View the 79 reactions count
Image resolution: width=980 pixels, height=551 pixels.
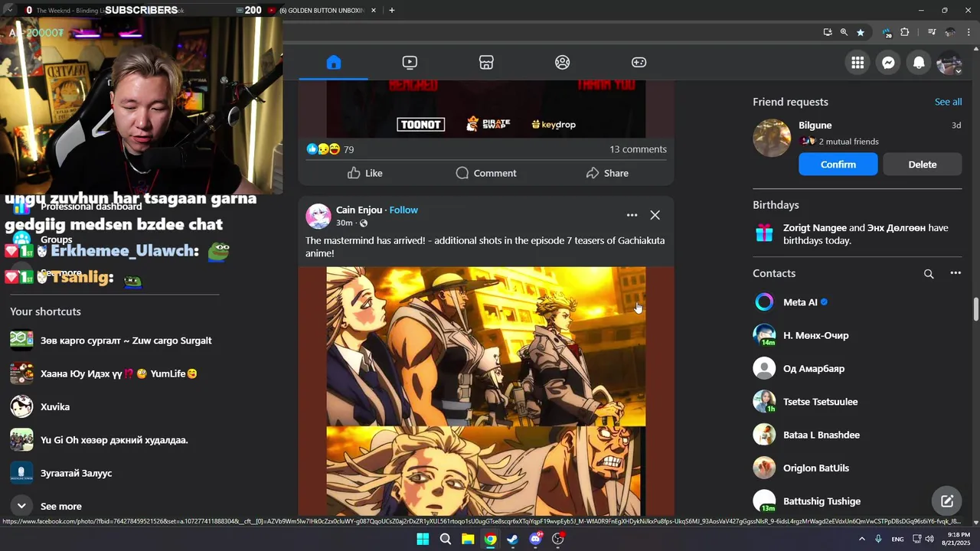348,149
